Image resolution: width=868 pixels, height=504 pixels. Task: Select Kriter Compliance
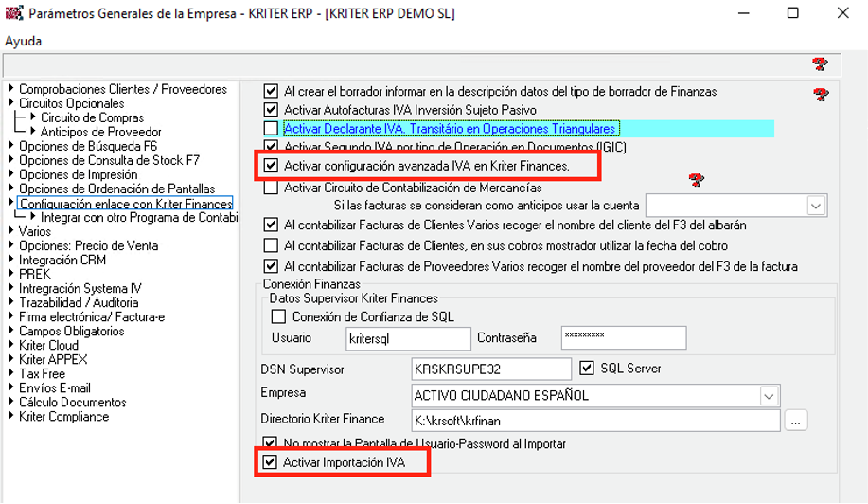point(63,417)
